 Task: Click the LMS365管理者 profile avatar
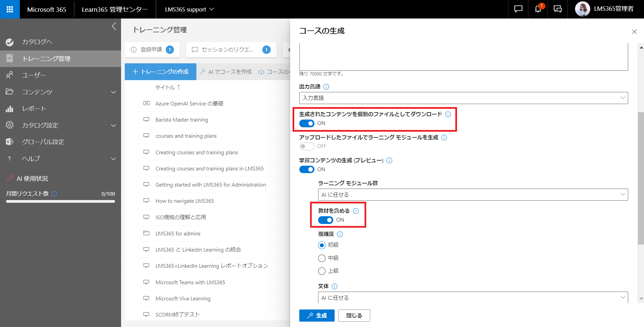(x=582, y=9)
